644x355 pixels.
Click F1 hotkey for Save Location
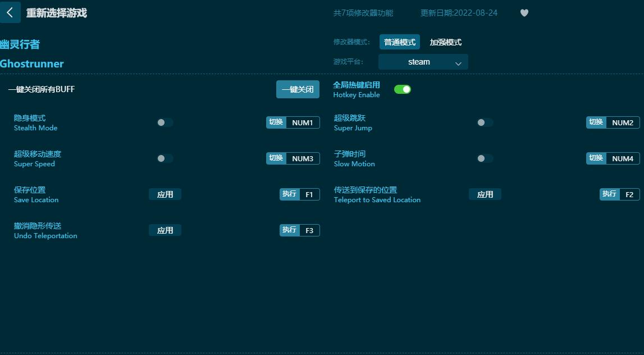click(x=310, y=194)
